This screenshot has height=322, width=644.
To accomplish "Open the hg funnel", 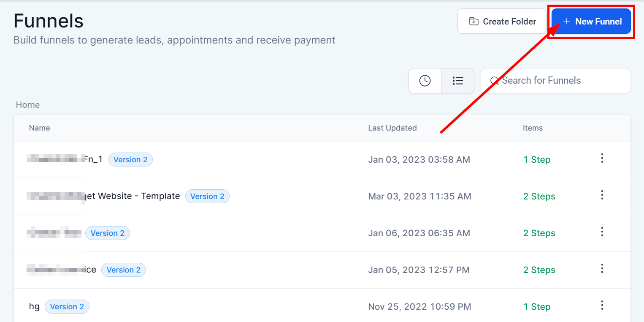I will coord(34,307).
